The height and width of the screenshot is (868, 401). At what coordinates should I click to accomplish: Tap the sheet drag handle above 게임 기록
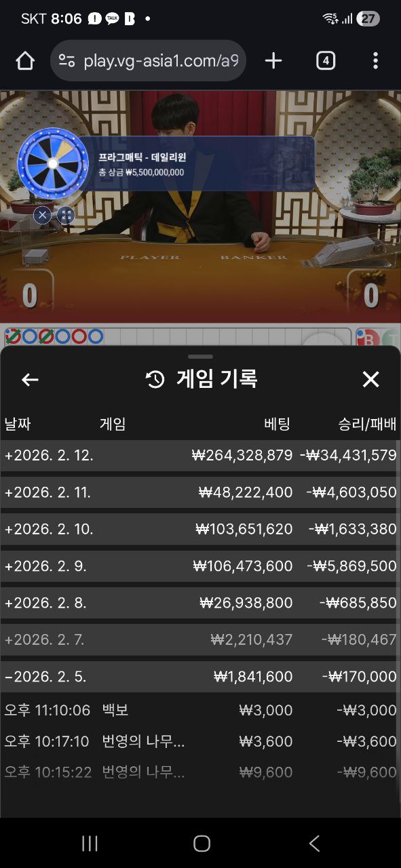tap(200, 357)
